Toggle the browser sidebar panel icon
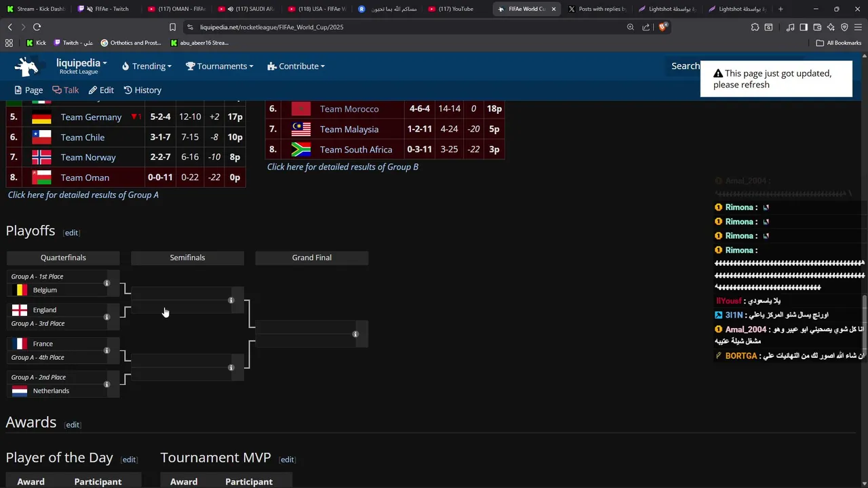Viewport: 868px width, 488px height. point(804,27)
